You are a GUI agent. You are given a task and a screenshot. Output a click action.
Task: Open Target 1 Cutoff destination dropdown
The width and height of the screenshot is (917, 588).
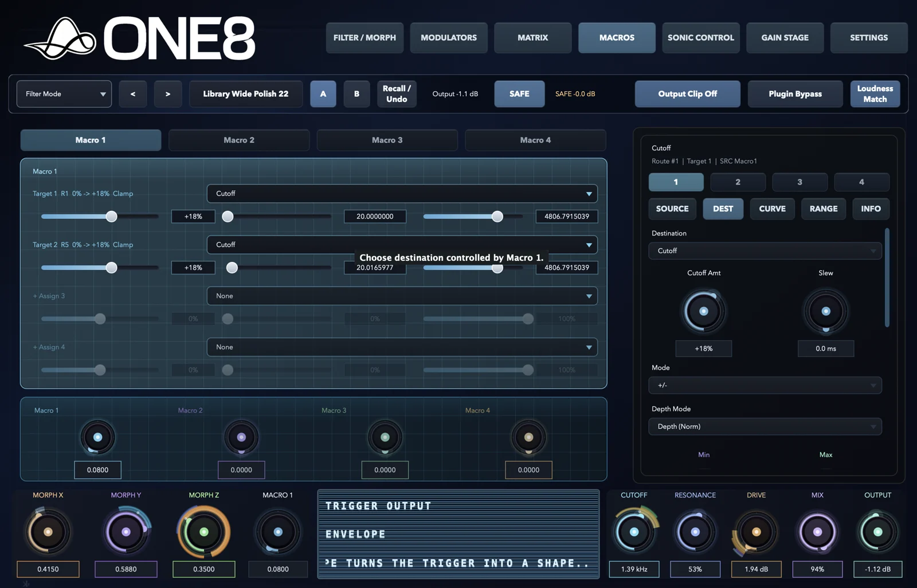click(402, 194)
